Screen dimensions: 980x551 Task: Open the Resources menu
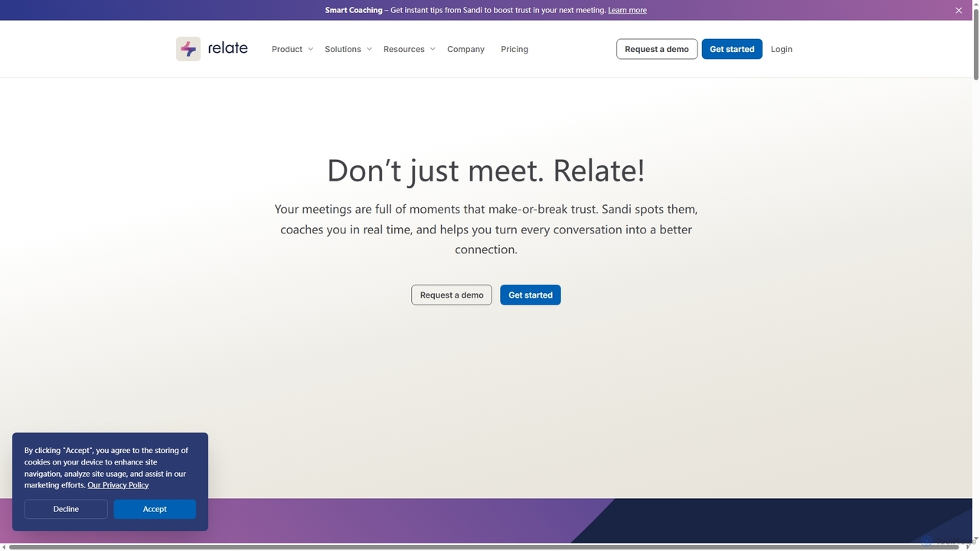point(404,49)
